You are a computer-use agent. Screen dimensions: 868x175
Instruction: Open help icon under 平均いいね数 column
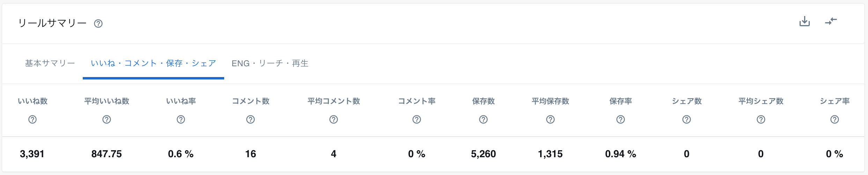tap(106, 120)
